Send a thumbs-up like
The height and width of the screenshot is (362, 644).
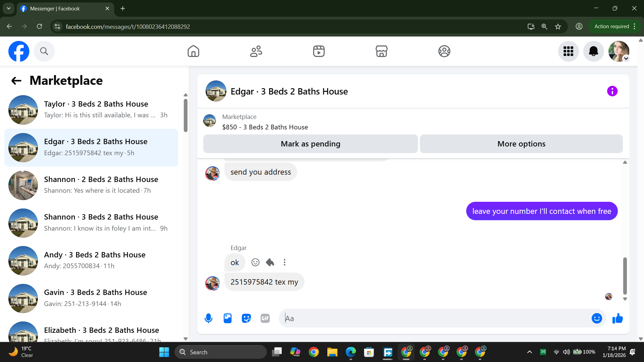617,318
